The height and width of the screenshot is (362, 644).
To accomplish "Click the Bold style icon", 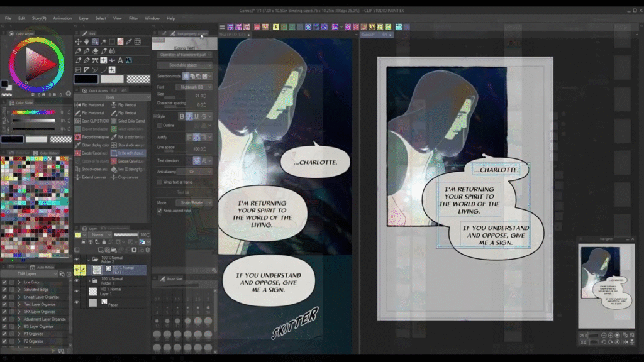I will (182, 116).
